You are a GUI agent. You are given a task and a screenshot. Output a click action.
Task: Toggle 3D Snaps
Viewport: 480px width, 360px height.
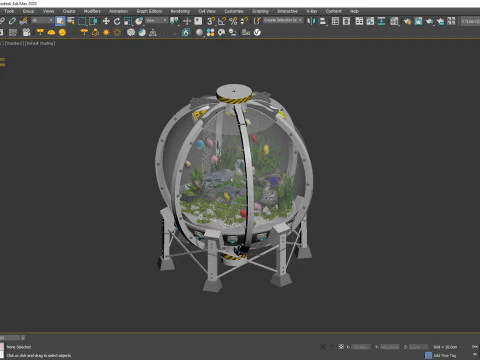(211, 21)
